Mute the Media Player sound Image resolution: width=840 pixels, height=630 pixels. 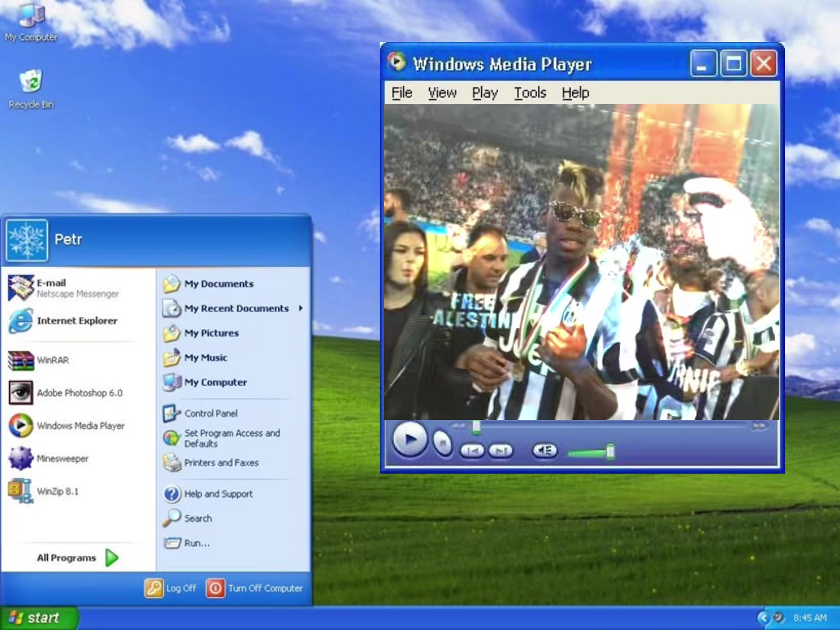[545, 450]
